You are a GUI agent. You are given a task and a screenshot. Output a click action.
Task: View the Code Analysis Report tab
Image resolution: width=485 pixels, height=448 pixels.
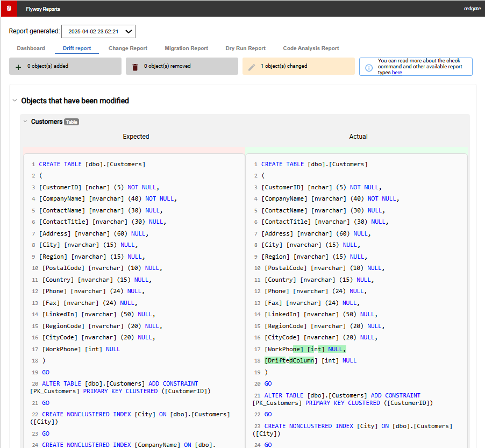311,48
